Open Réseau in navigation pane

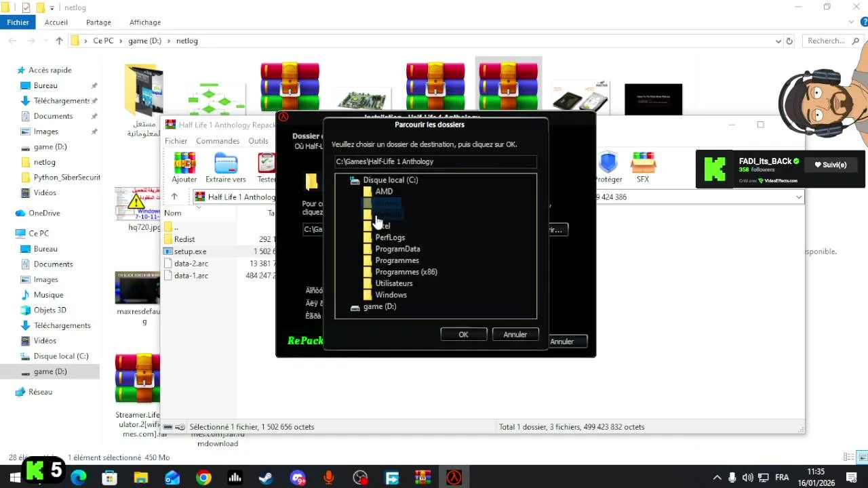coord(40,392)
